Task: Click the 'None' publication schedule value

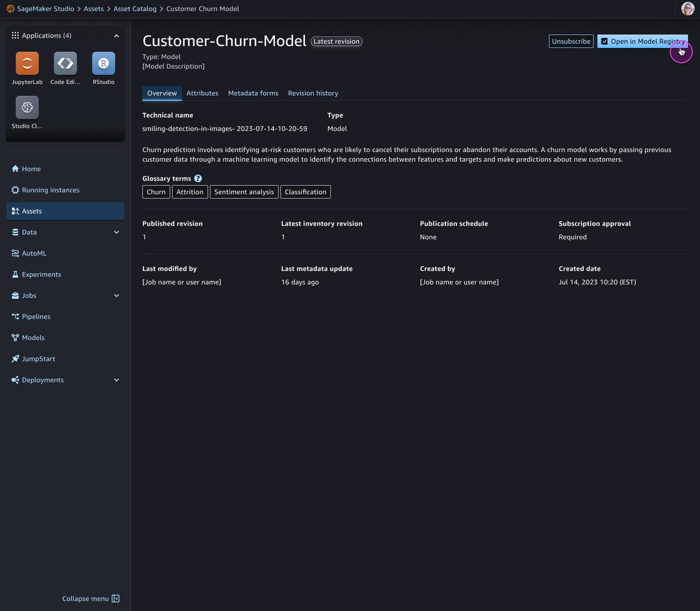Action: (428, 237)
